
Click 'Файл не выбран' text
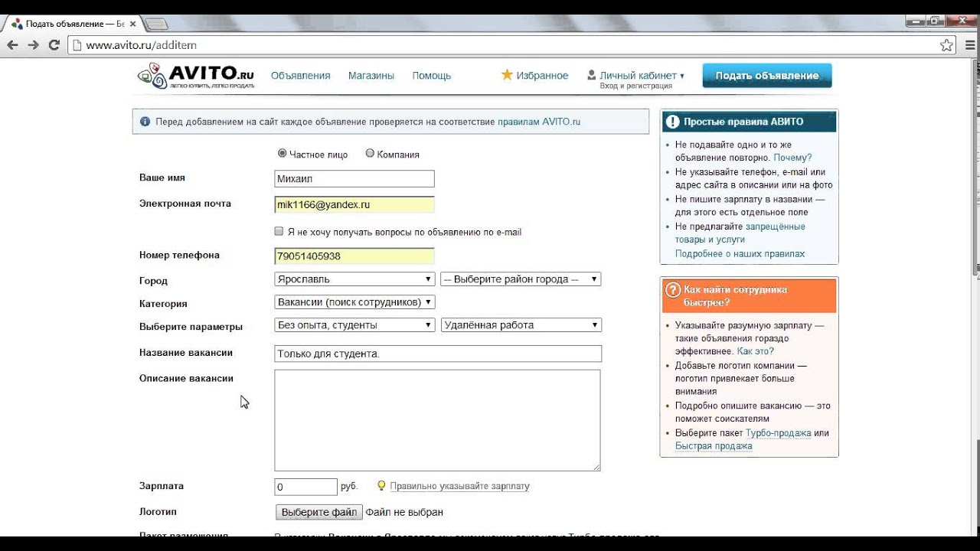click(x=404, y=512)
